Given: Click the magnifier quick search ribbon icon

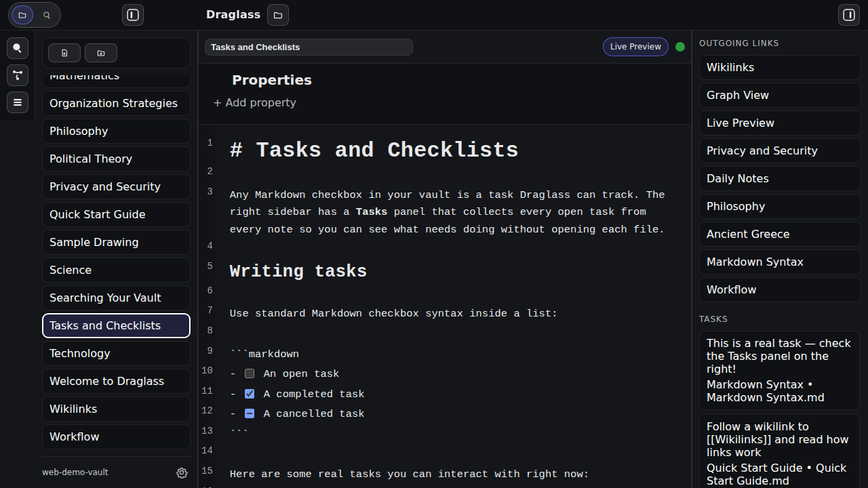Looking at the screenshot, I should pyautogui.click(x=18, y=48).
